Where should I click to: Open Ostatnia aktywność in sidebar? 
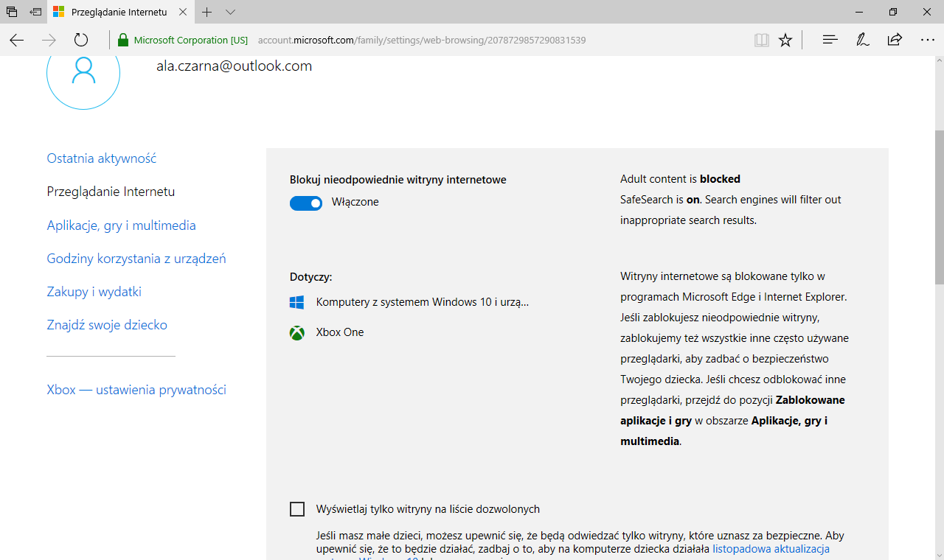102,158
